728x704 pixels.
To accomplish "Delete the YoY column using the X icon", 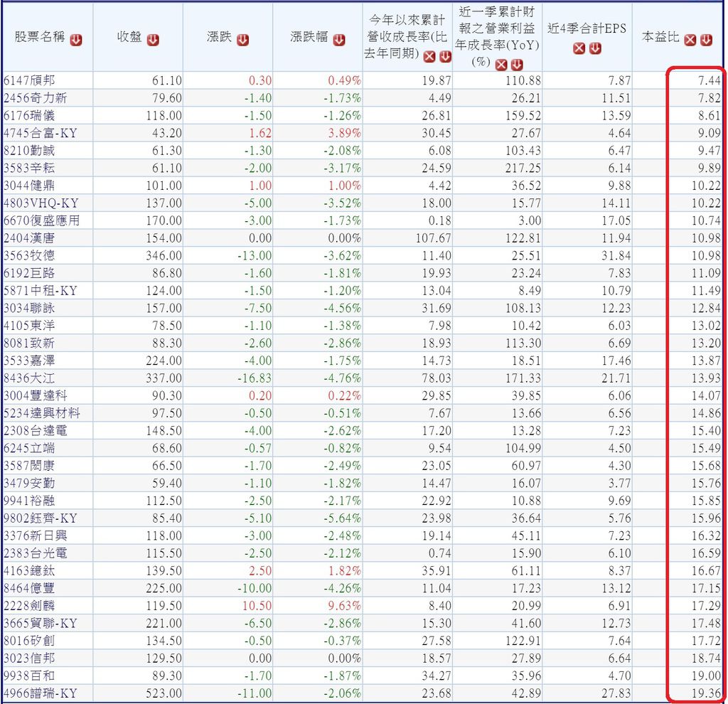I will click(x=500, y=63).
